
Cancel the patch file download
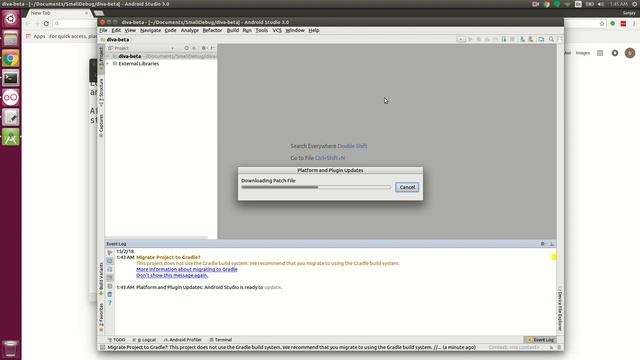[x=407, y=187]
